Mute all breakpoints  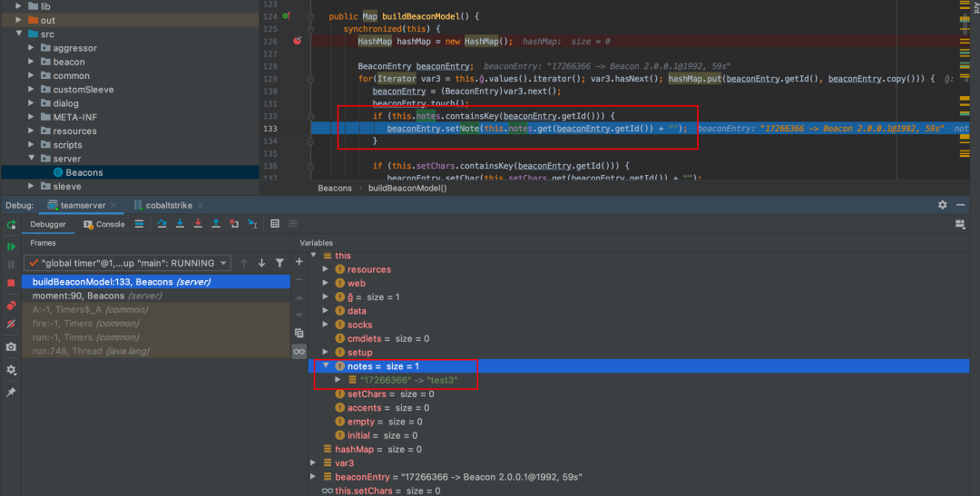[x=11, y=325]
